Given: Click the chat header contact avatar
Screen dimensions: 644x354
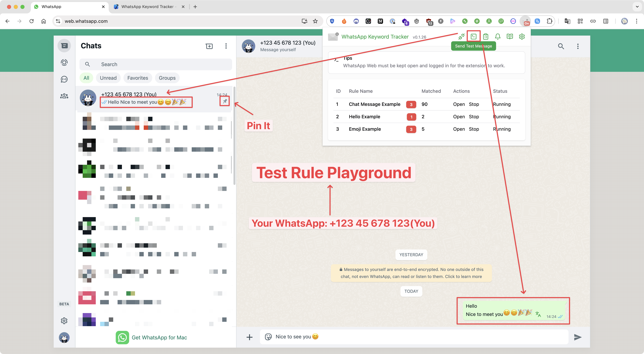Looking at the screenshot, I should click(x=248, y=46).
